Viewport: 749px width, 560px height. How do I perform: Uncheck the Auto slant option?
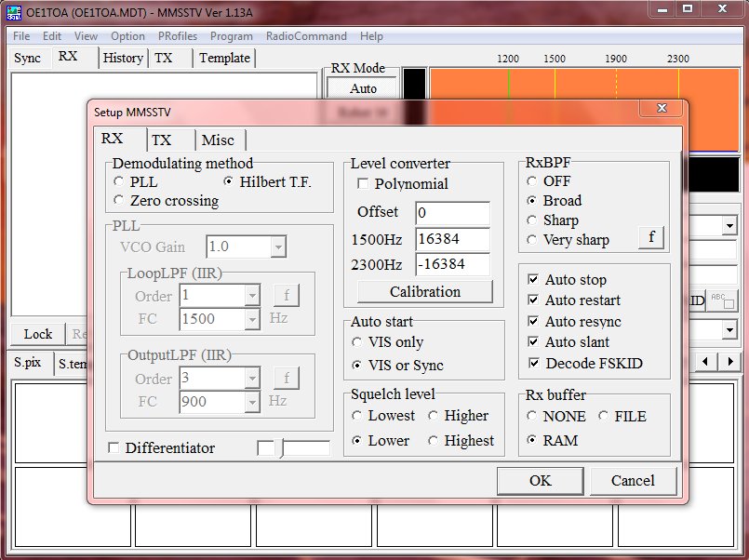(533, 342)
